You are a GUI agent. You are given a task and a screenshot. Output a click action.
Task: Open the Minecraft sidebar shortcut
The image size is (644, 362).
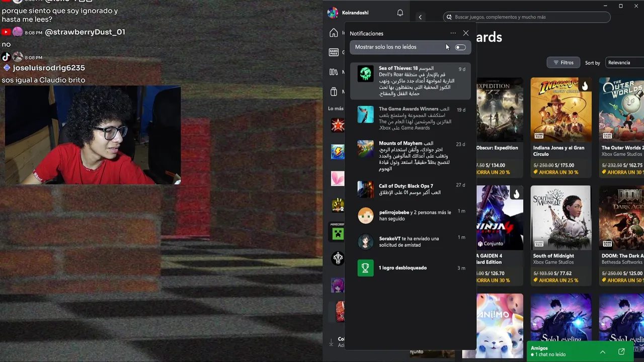point(338,232)
